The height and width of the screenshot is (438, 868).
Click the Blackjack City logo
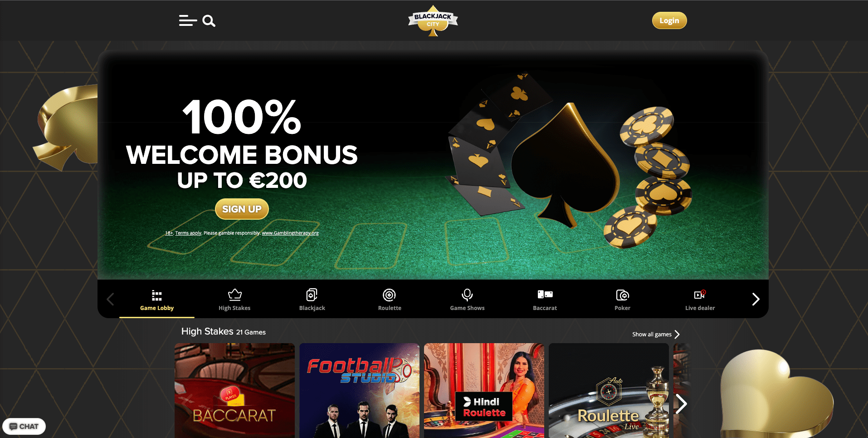tap(433, 21)
